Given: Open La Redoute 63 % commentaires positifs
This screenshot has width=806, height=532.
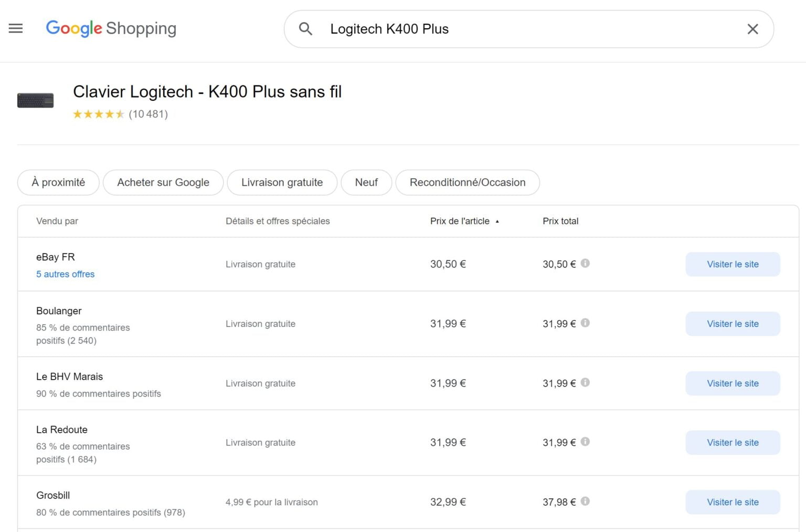Looking at the screenshot, I should pos(83,453).
